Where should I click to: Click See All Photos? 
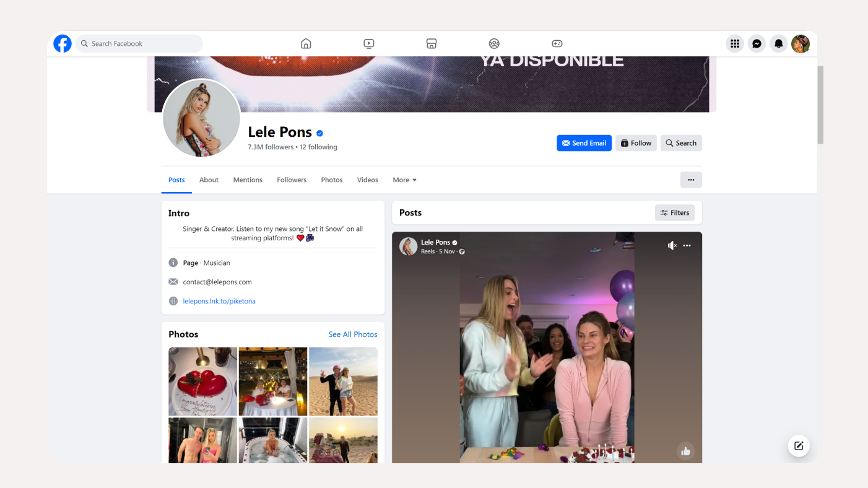click(353, 334)
